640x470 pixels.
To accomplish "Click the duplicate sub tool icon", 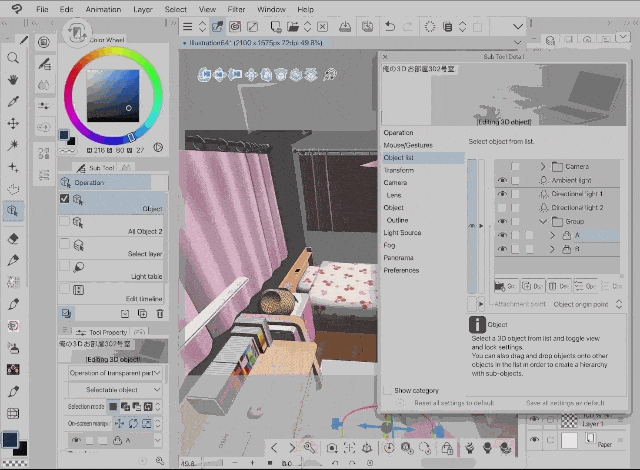I will [142, 313].
